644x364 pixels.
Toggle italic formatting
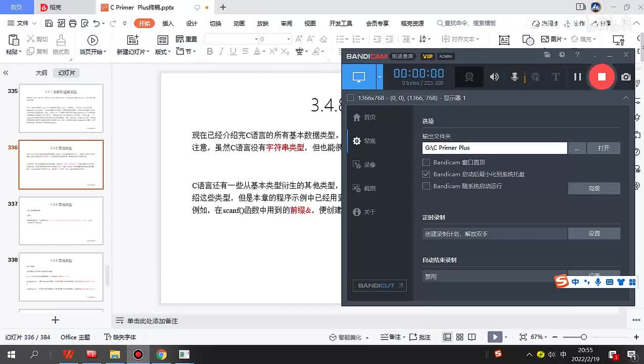[221, 51]
